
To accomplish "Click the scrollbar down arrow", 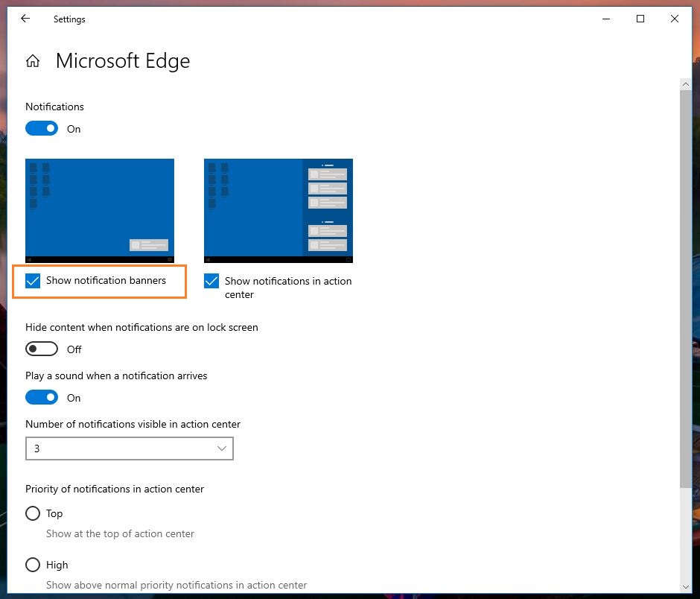I will coord(686,587).
